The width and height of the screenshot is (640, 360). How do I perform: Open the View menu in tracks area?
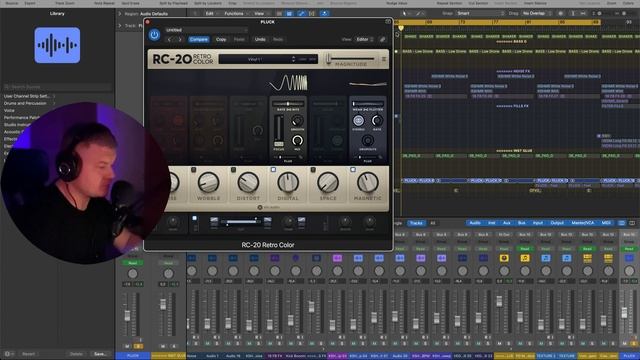point(260,13)
